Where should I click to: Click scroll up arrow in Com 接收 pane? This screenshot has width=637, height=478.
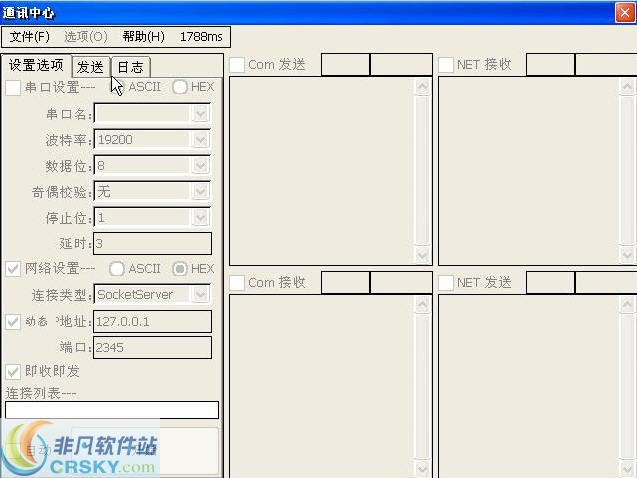422,304
